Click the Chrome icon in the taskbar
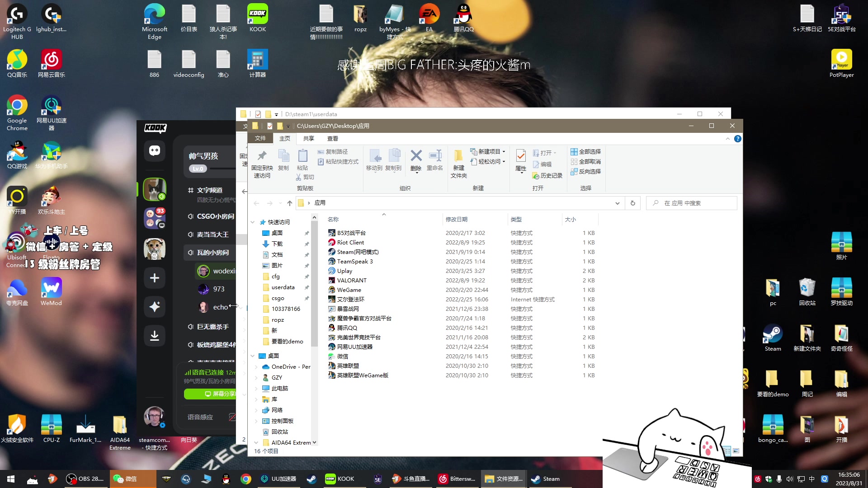The width and height of the screenshot is (868, 488). pos(245,479)
